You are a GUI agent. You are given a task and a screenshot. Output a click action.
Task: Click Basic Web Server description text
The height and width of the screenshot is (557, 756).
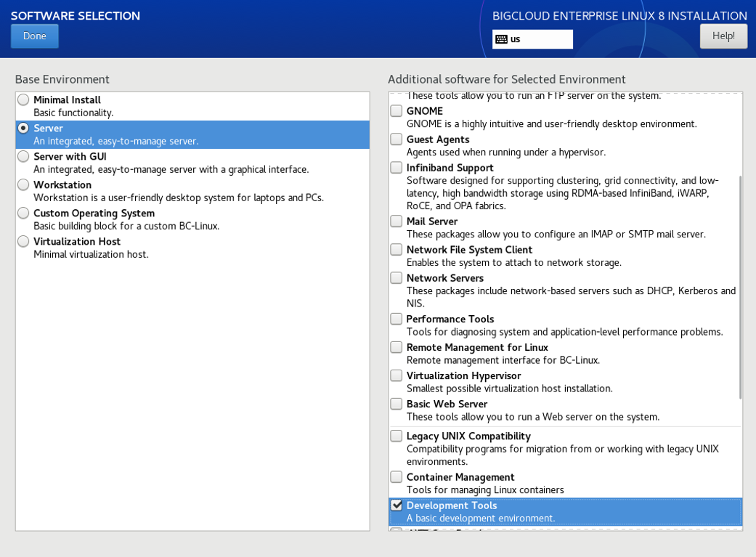pos(533,417)
